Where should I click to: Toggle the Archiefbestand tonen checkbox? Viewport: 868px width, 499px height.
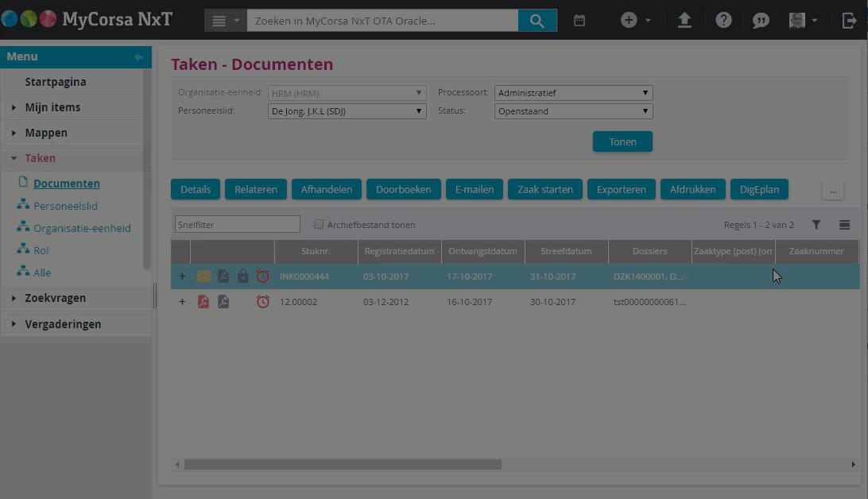click(x=318, y=224)
